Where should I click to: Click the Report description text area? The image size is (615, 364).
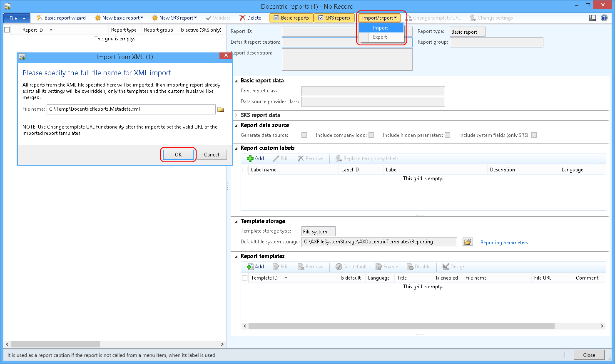click(x=347, y=59)
